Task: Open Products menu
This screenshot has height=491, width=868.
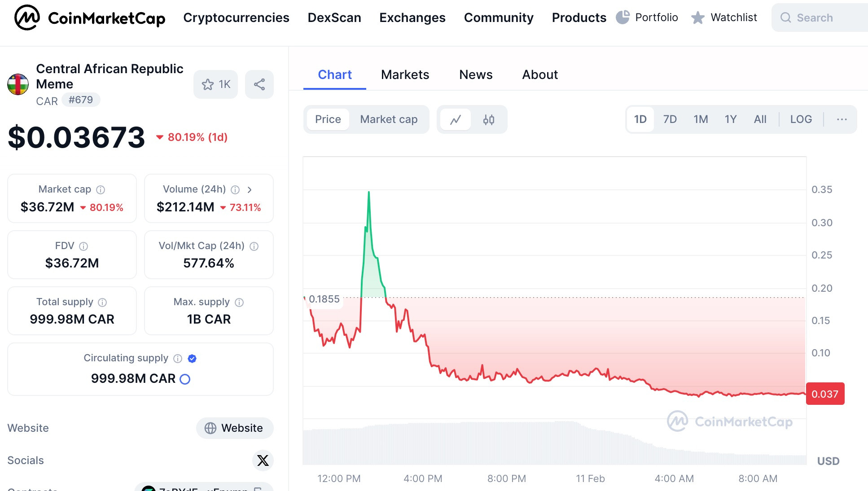Action: click(x=579, y=18)
